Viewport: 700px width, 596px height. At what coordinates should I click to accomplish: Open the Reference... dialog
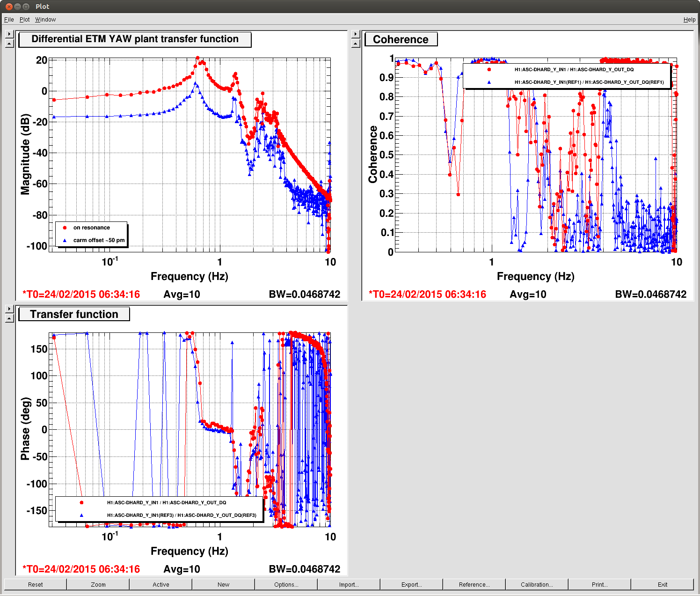474,584
